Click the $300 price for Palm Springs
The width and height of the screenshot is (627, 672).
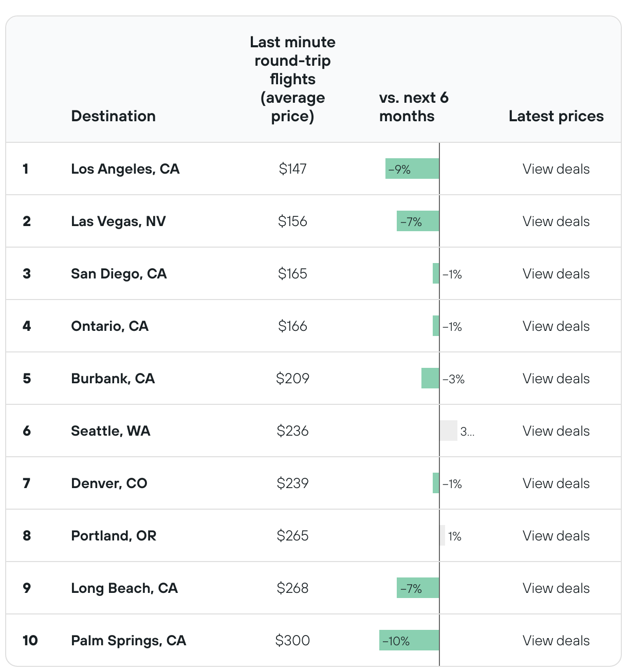(292, 641)
